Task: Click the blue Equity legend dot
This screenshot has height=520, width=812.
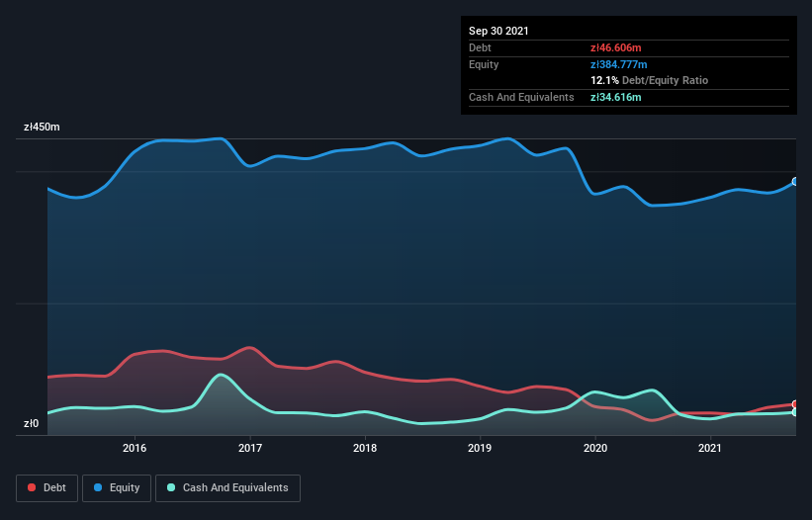Action: [98, 487]
